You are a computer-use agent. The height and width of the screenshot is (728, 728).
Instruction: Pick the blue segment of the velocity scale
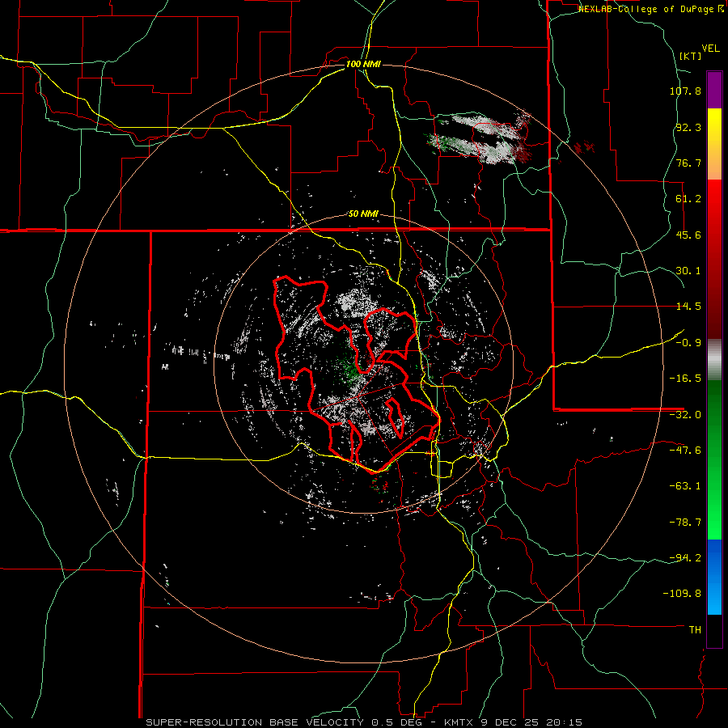pyautogui.click(x=714, y=577)
